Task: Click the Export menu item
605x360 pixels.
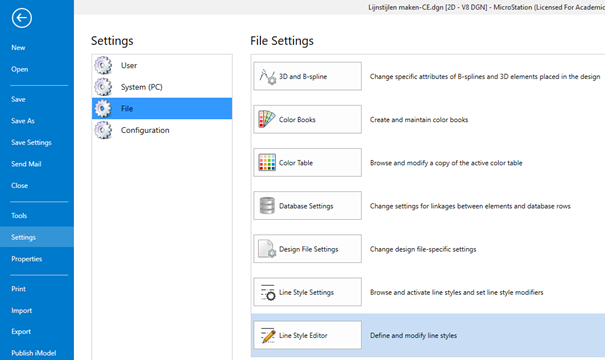Action: click(21, 331)
